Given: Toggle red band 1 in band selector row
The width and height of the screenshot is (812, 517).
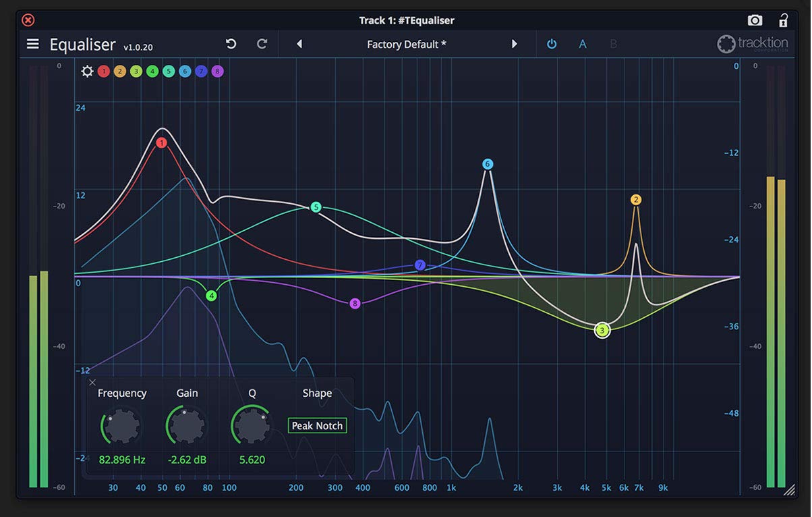Looking at the screenshot, I should point(103,71).
